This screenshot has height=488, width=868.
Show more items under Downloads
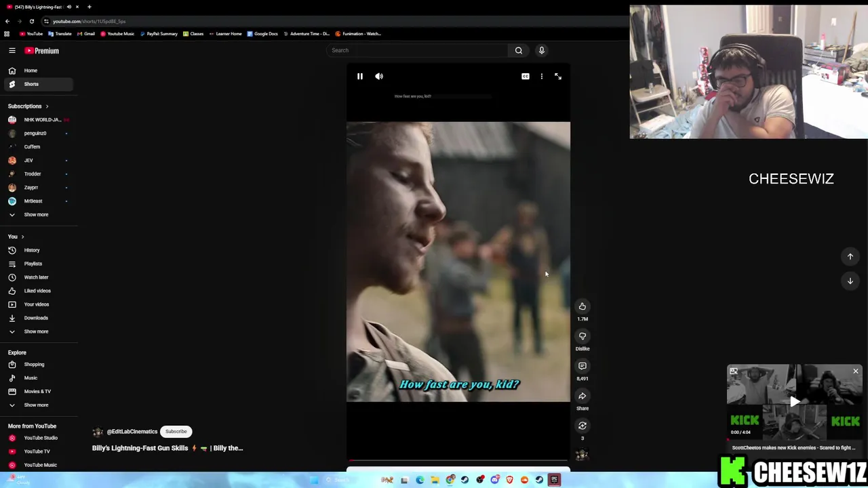pos(39,331)
